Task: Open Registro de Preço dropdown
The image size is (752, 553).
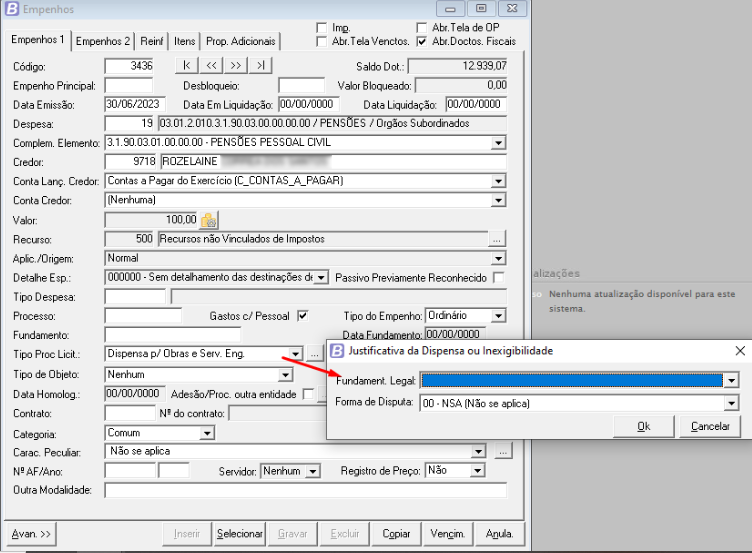Action: point(477,471)
